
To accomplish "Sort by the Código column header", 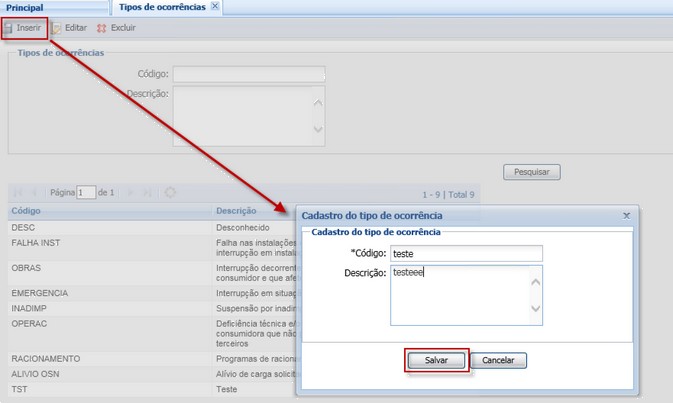I will tap(26, 211).
